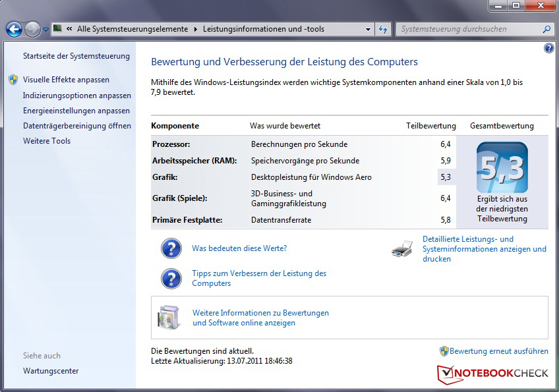This screenshot has height=392, width=559.
Task: Click Letzte Aktualisierung timestamp text
Action: point(221,361)
